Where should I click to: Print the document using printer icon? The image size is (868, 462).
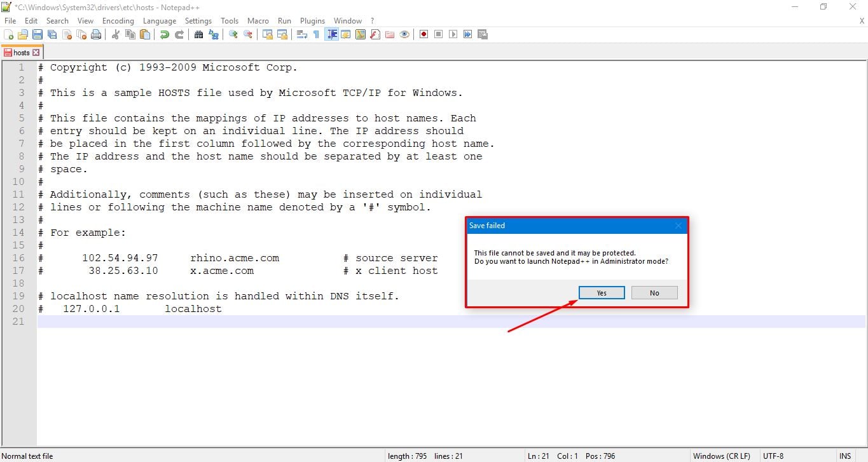pos(96,35)
